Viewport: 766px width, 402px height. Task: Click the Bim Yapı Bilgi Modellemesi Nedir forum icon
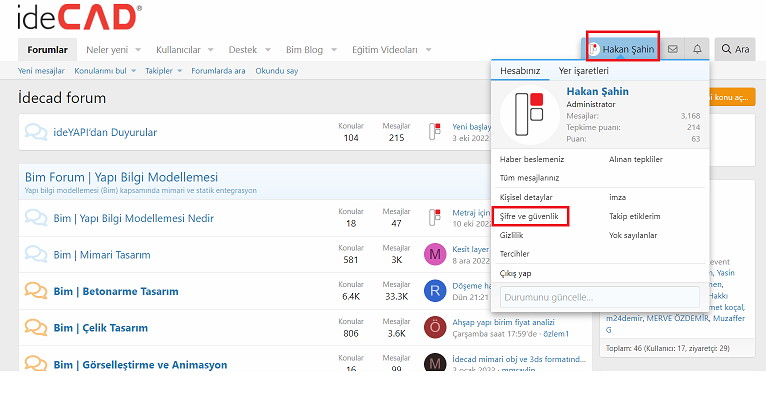(36, 218)
